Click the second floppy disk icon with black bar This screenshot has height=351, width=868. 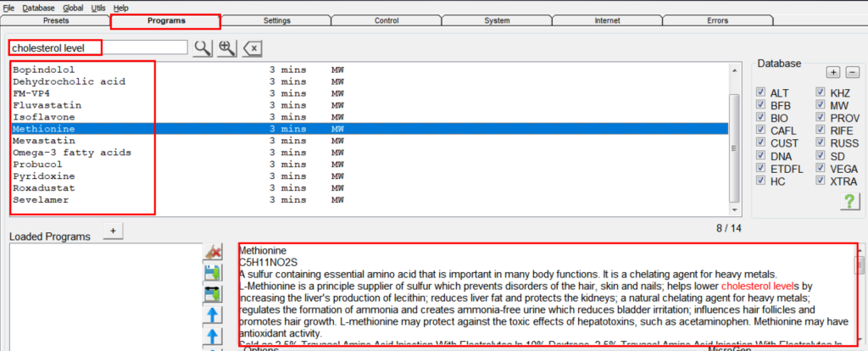point(214,294)
